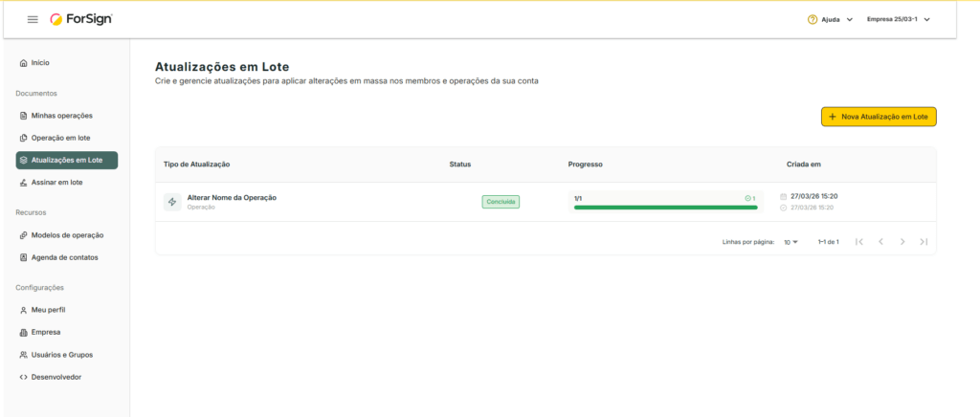
Task: Click the Concluída status badge
Action: pyautogui.click(x=501, y=202)
